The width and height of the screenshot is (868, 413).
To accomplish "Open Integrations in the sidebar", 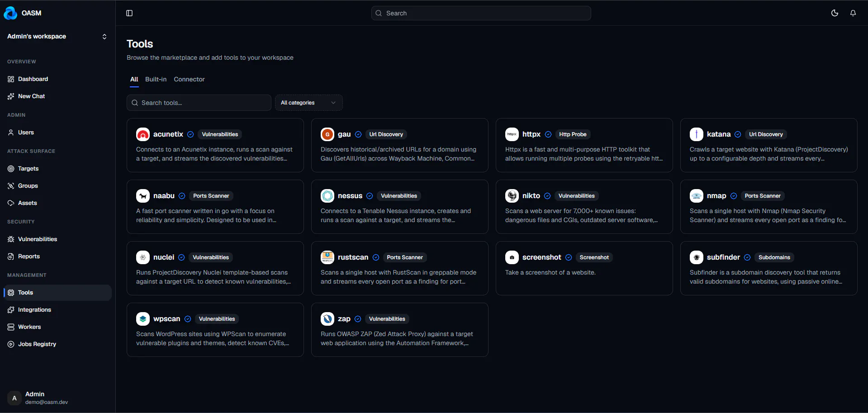I will coord(57,310).
